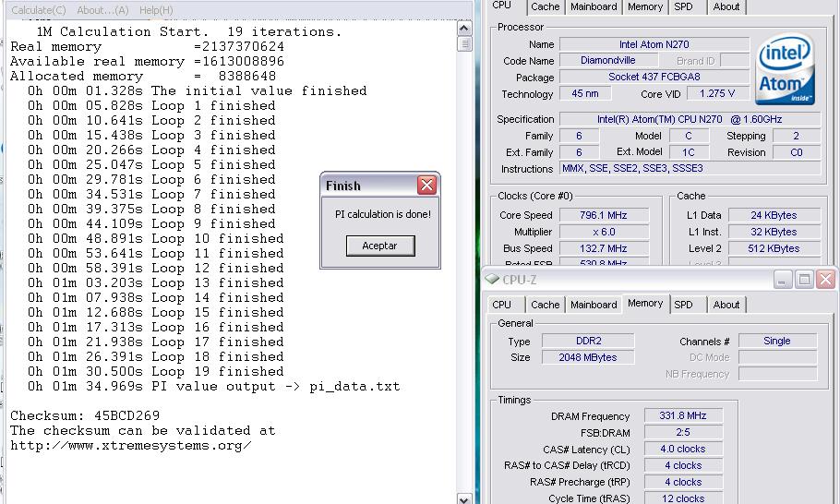Click the L1 Inst. value 32 KBytes
Viewport: 840px width, 504px height.
tap(774, 232)
